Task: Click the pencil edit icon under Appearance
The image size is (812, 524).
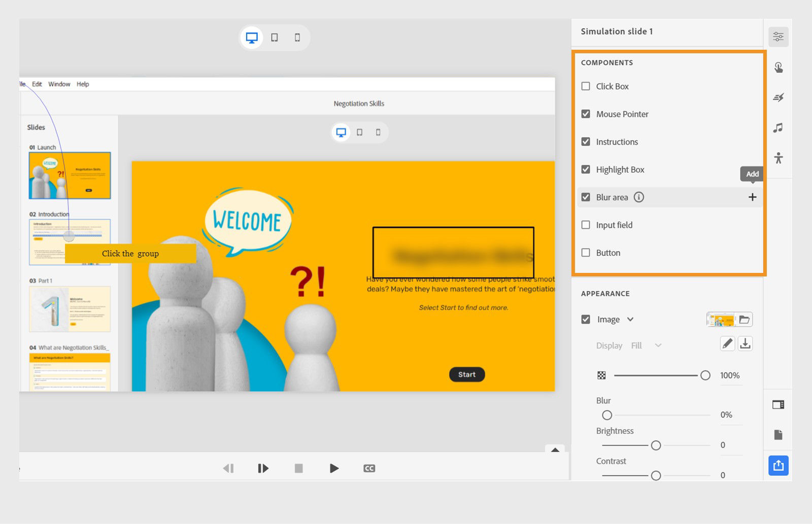Action: point(727,343)
